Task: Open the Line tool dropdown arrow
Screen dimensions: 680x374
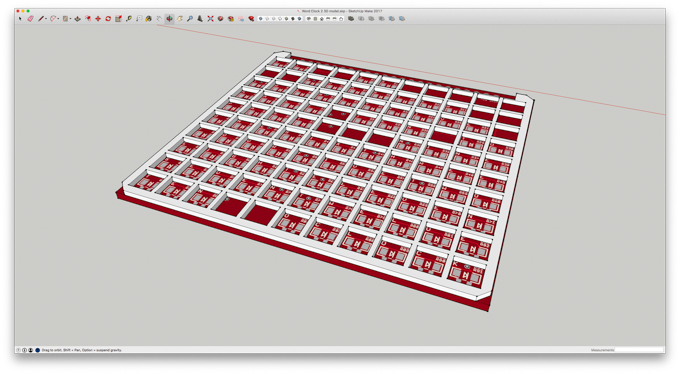Action: coord(46,19)
